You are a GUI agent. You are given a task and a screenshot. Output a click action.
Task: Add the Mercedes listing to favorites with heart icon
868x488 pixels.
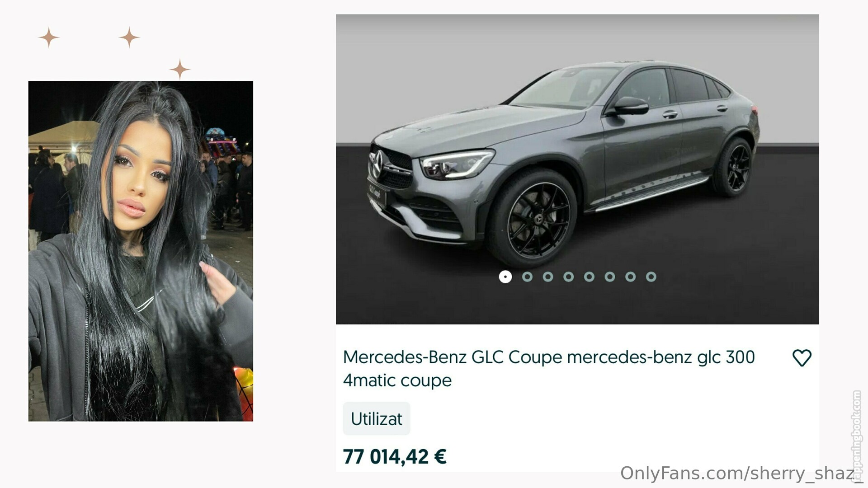click(x=802, y=358)
